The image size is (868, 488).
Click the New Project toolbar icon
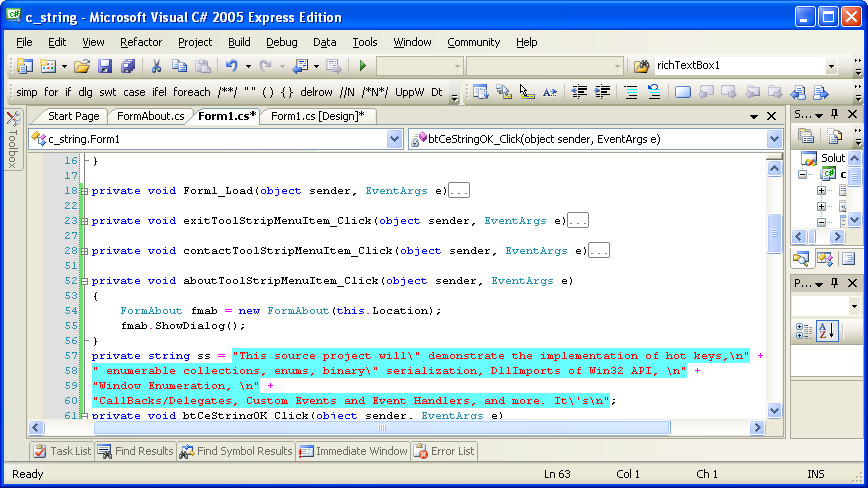tap(24, 66)
